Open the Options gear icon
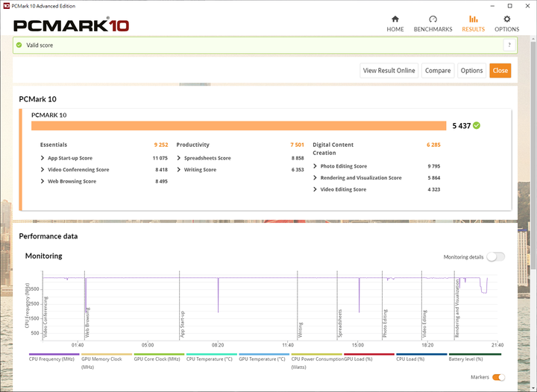537x392 pixels. (x=507, y=19)
